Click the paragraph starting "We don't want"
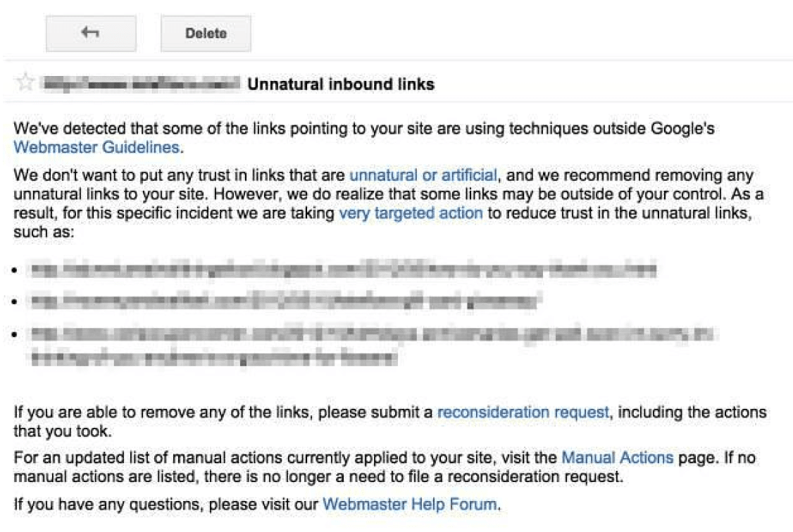Image resolution: width=793 pixels, height=532 pixels. click(176, 175)
